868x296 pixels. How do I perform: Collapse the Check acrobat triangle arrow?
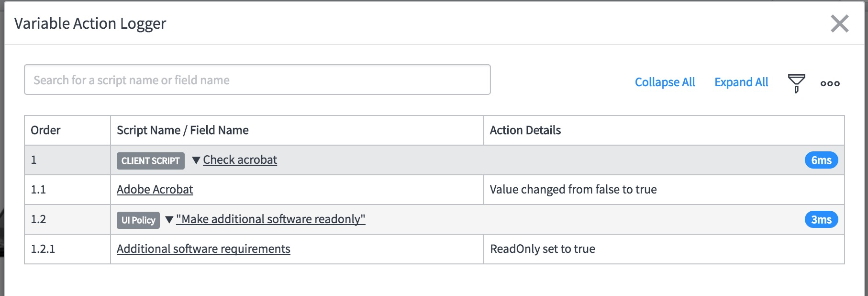click(196, 160)
